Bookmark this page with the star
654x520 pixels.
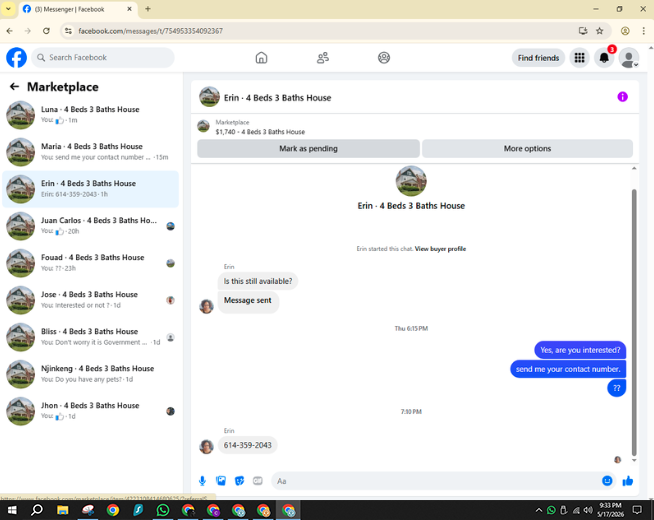pyautogui.click(x=599, y=31)
